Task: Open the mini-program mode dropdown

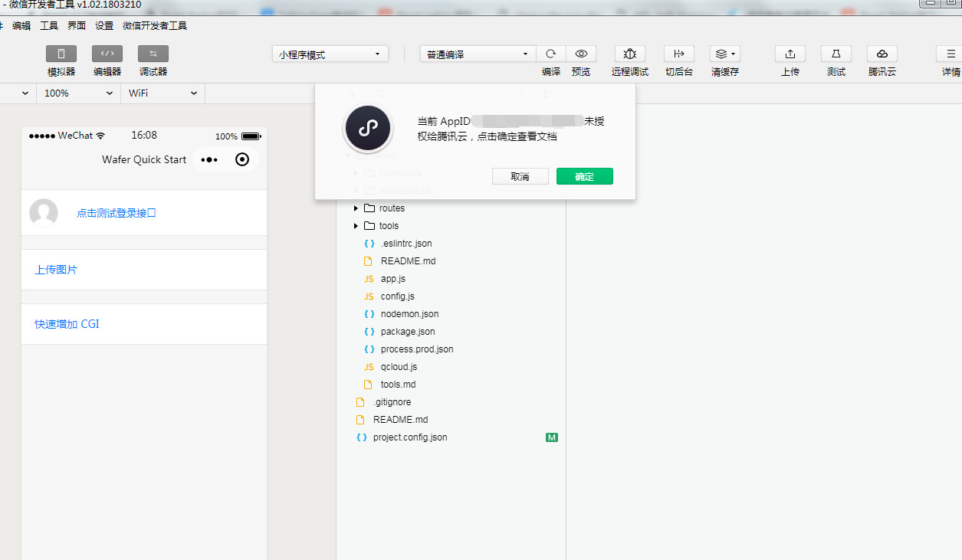Action: [x=330, y=54]
